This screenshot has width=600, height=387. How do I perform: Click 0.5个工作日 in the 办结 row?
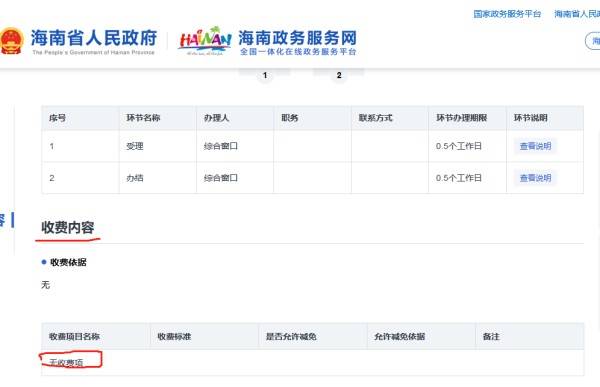coord(458,178)
